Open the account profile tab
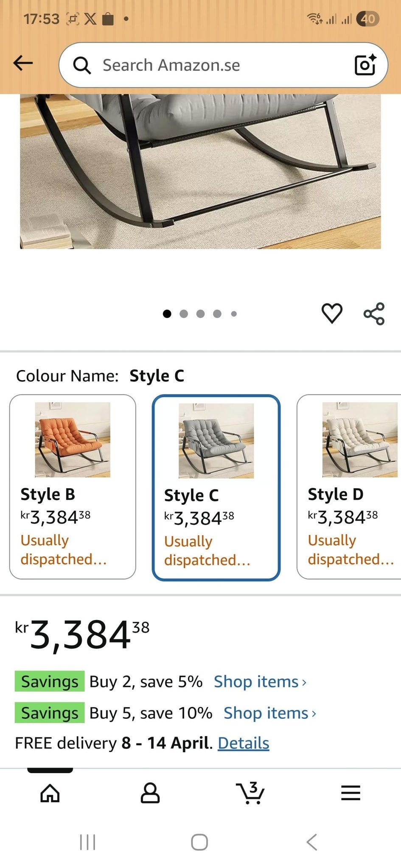401x868 pixels. tap(150, 793)
